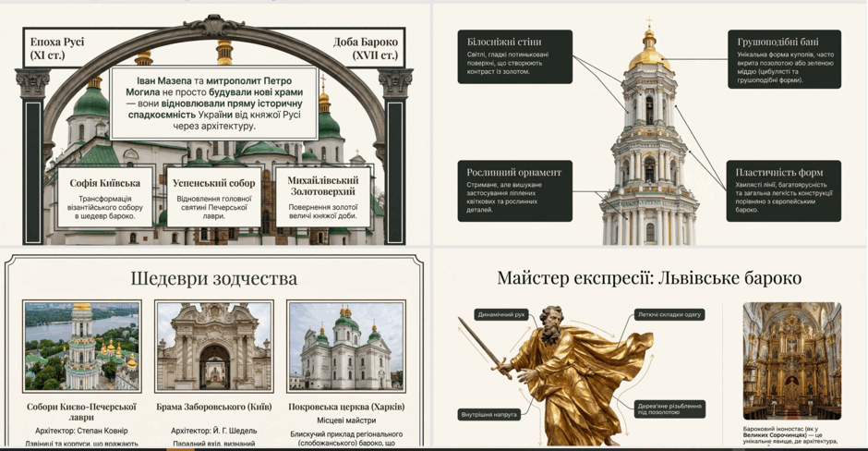
Task: Click the 'Летючі складки одягу' label
Action: (x=669, y=315)
